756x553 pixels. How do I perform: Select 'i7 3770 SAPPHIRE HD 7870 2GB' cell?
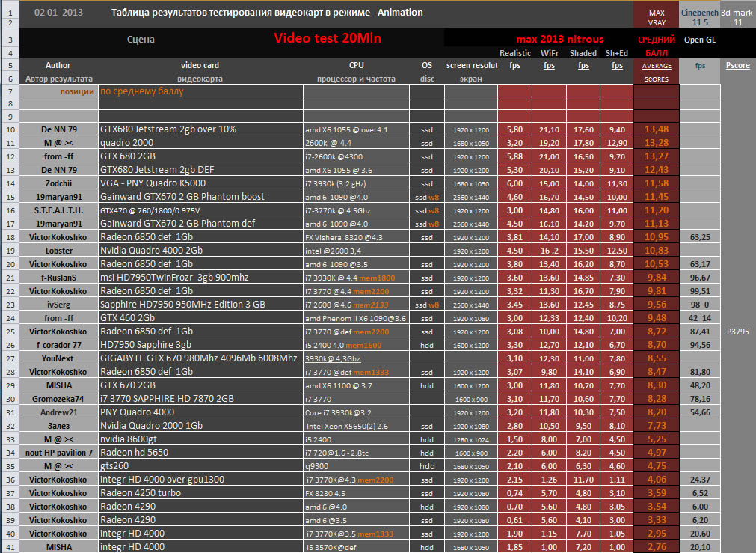coord(200,399)
